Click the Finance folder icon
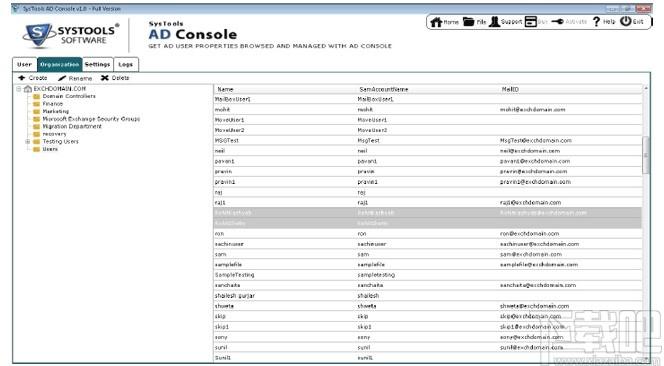664x366 pixels. 37,104
